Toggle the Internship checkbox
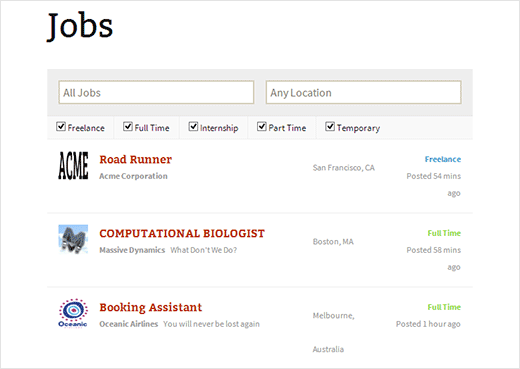 point(193,127)
